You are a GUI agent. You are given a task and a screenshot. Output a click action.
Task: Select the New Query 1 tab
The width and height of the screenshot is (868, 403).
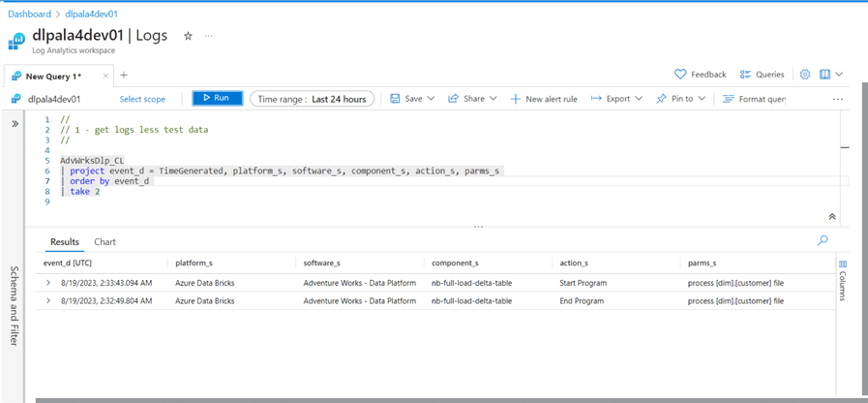53,76
